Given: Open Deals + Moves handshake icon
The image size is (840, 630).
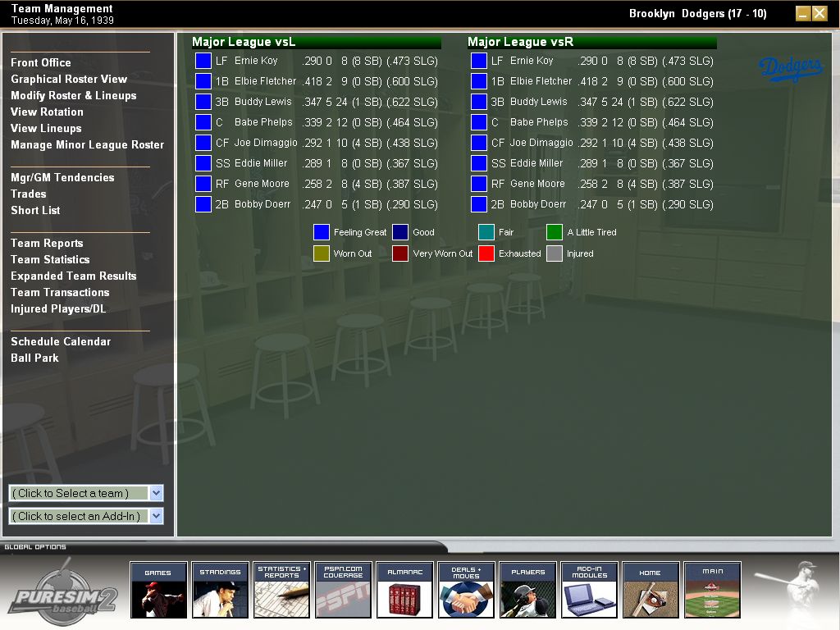Looking at the screenshot, I should (x=466, y=590).
